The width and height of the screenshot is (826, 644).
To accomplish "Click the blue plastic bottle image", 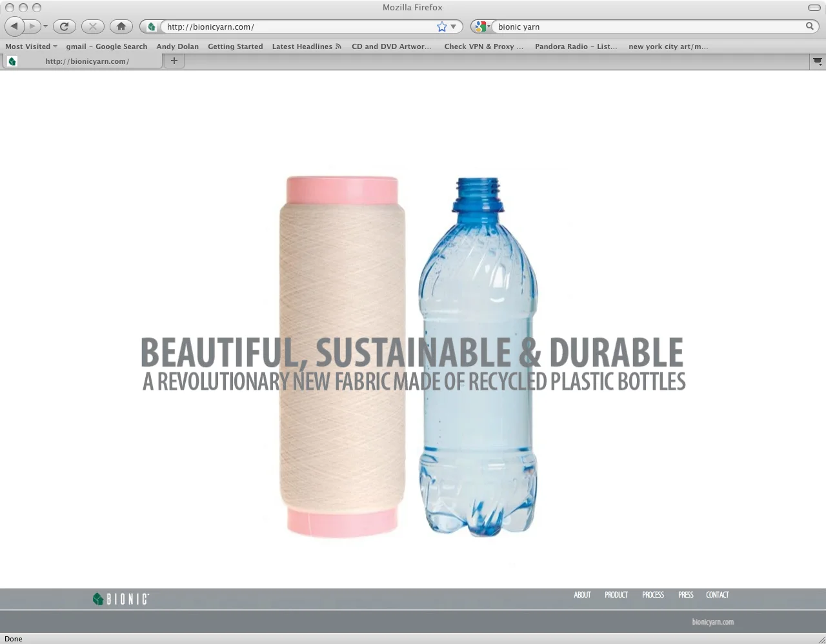I will point(478,357).
